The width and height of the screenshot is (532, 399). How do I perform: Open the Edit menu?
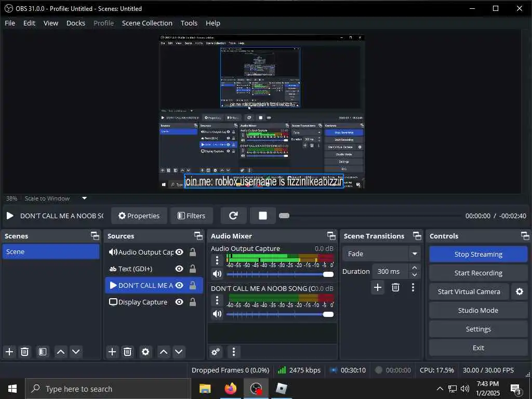[29, 23]
